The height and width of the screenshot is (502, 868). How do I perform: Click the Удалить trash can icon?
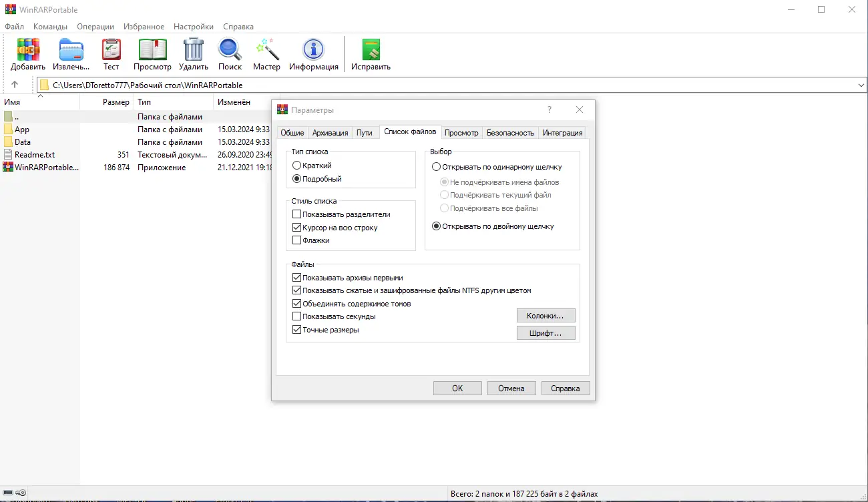point(194,50)
